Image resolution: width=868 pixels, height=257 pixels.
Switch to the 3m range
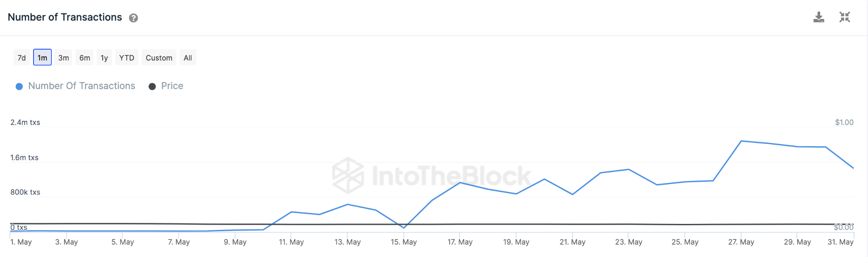[64, 58]
